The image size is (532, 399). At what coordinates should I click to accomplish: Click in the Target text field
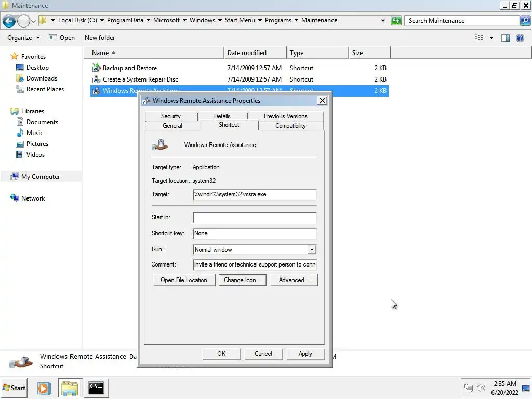[255, 194]
